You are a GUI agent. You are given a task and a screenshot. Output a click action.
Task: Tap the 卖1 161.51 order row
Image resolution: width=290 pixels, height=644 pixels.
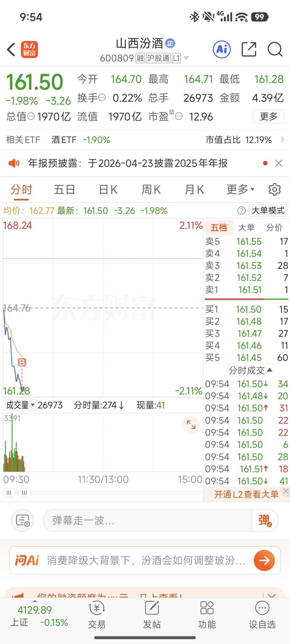coord(247,290)
